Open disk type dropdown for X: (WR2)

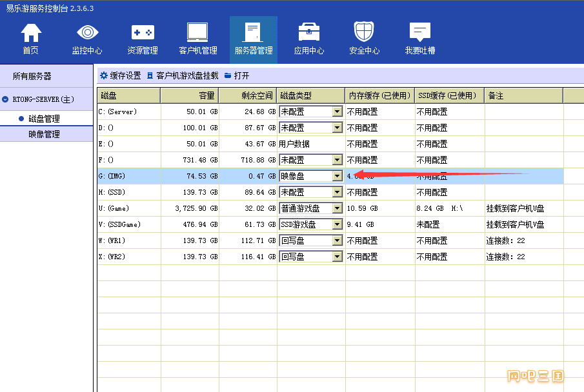pyautogui.click(x=337, y=257)
